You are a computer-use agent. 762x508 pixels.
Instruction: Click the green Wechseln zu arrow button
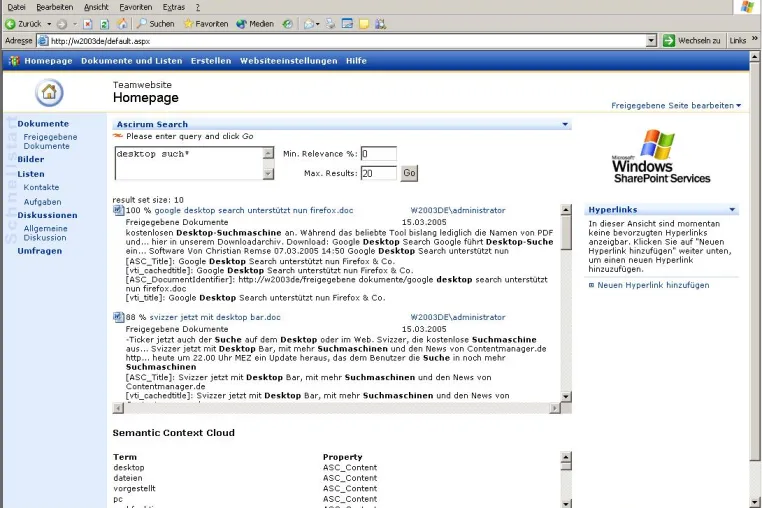669,41
